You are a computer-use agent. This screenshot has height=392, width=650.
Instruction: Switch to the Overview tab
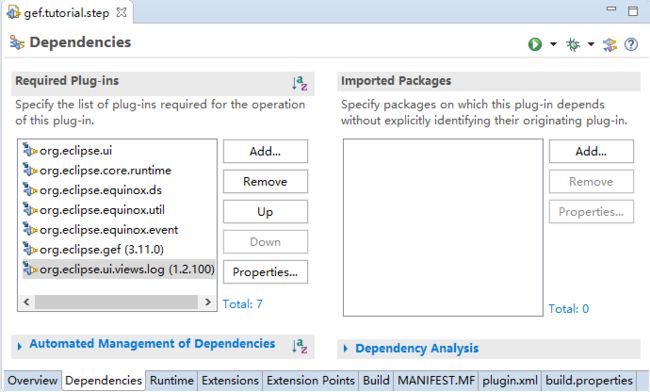[32, 380]
